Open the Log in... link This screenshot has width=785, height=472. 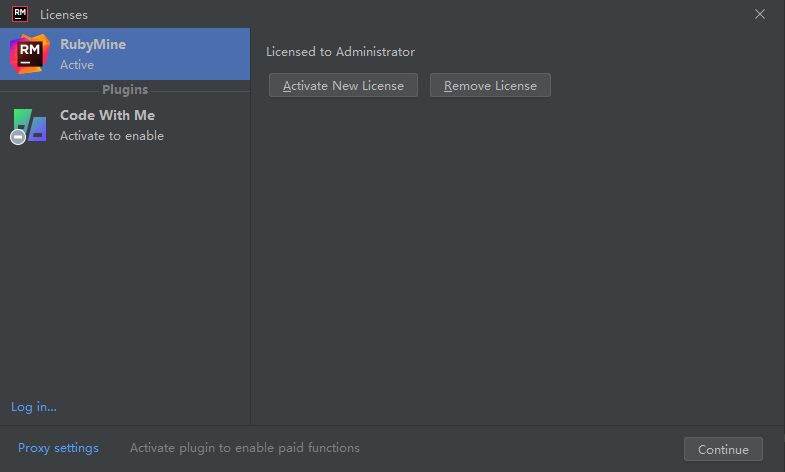[34, 406]
